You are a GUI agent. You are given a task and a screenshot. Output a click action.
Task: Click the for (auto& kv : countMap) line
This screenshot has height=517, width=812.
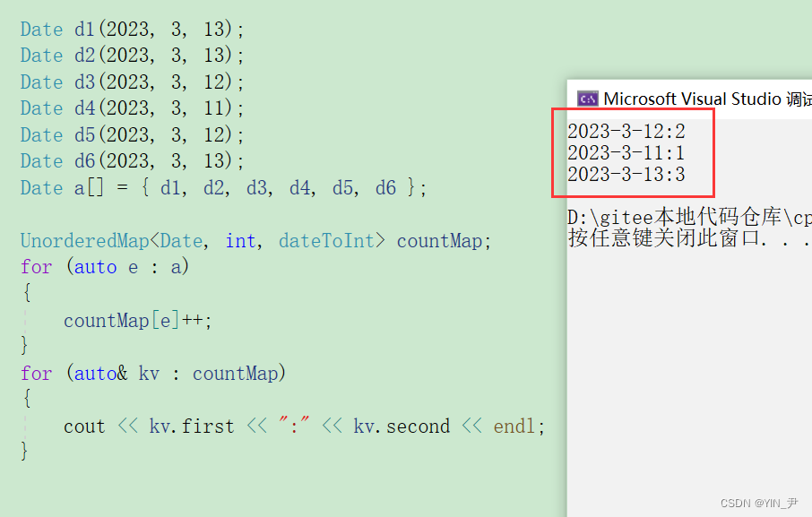click(x=153, y=373)
